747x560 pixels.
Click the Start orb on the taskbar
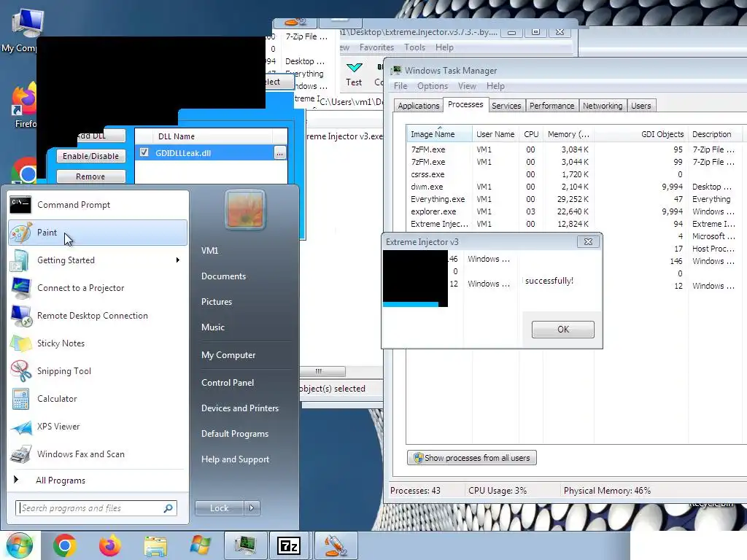[x=19, y=545]
